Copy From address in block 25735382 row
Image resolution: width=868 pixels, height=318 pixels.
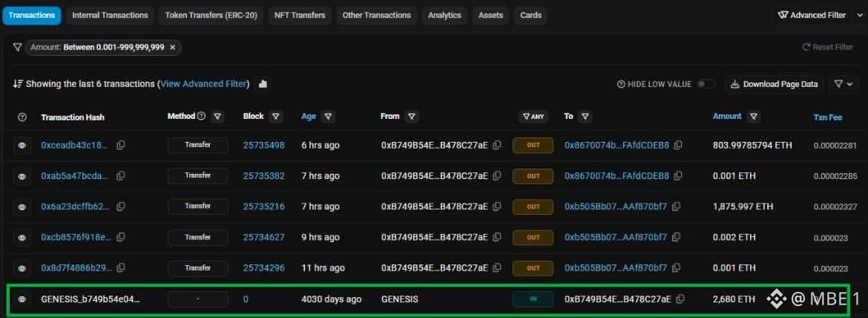[497, 175]
